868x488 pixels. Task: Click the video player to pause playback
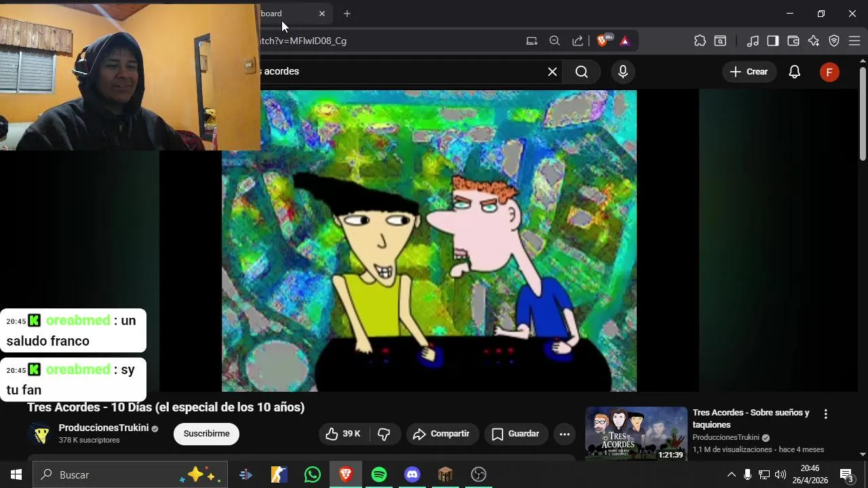click(x=429, y=241)
